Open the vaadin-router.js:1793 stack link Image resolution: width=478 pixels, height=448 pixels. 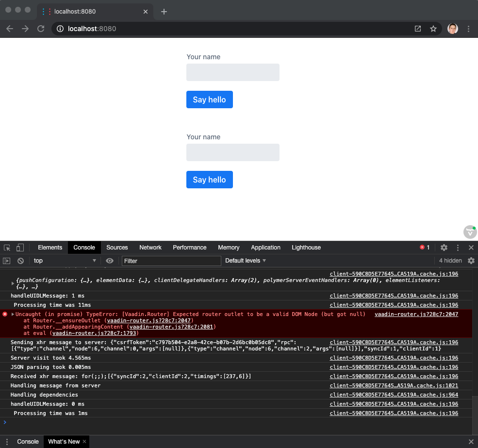click(x=94, y=333)
